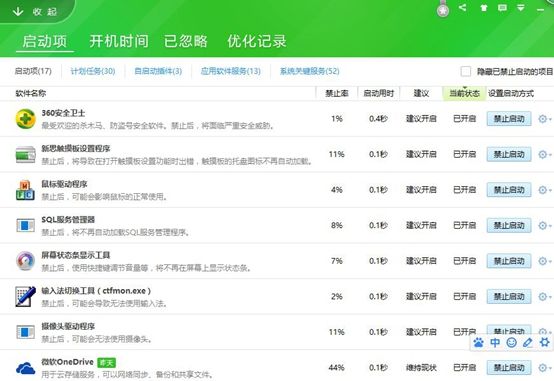Open gear options dropdown for 360安全卫士
The image size is (554, 381).
(544, 119)
